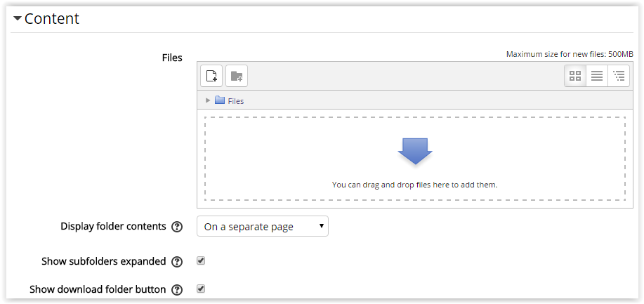The height and width of the screenshot is (304, 644).
Task: Click the blue drop arrow icon
Action: 415,151
